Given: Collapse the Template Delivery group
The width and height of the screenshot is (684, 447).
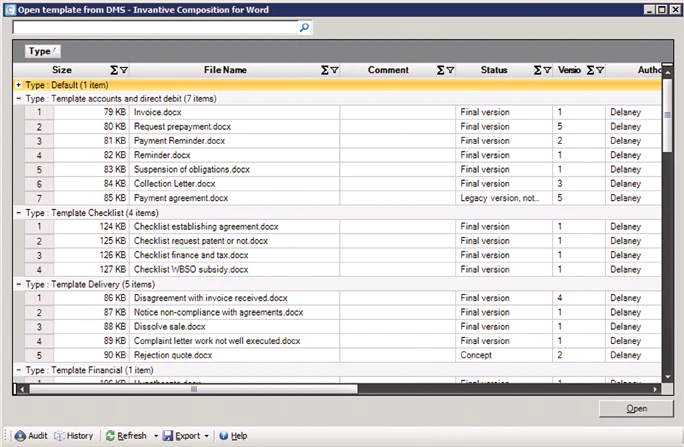Looking at the screenshot, I should (18, 284).
